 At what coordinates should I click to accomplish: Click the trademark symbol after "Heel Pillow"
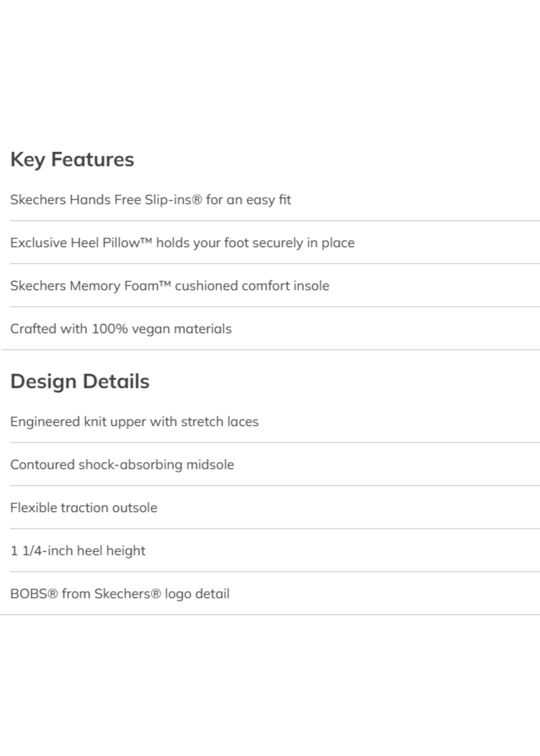coord(146,241)
